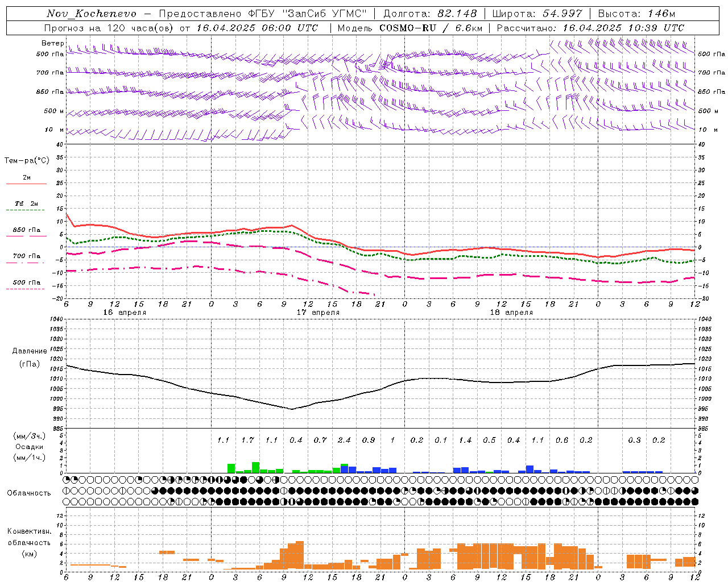Image resolution: width=728 pixels, height=582 pixels.
Task: Click the Давление pressure axis label
Action: [30, 351]
